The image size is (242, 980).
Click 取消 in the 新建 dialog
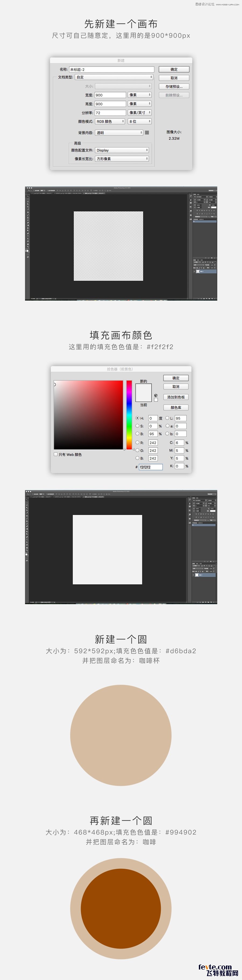click(x=174, y=78)
